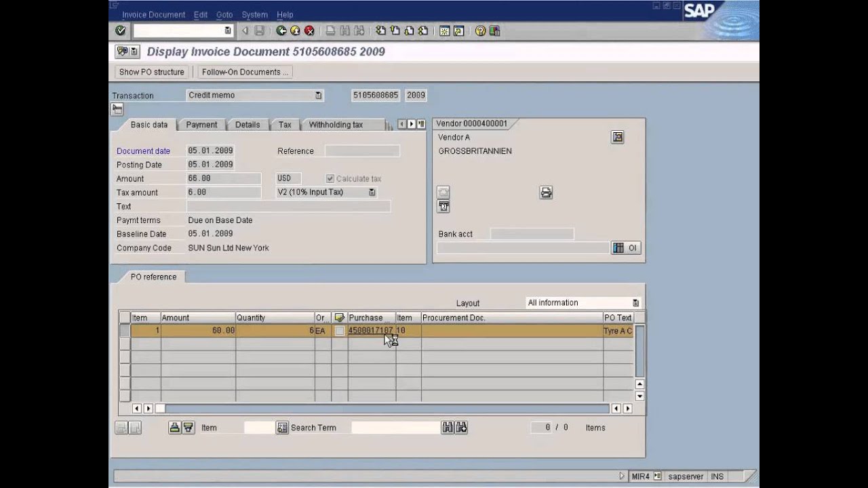Open the System menu
Screen dimensions: 868x488
[255, 14]
